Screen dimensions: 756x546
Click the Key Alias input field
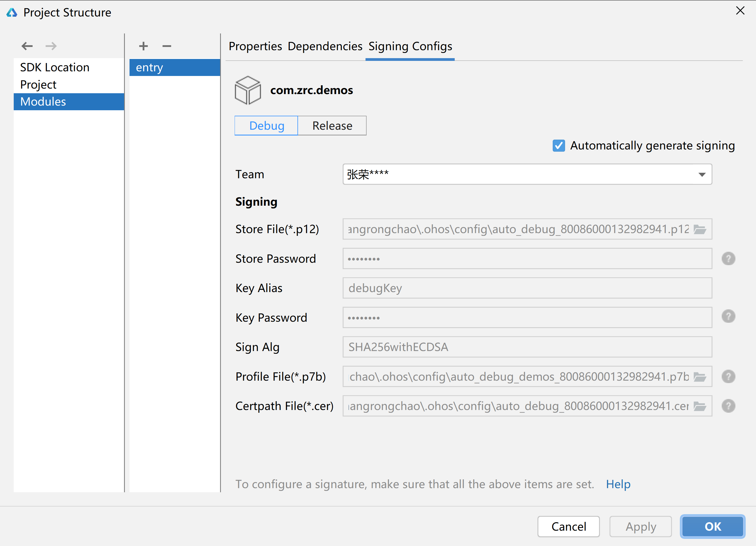point(527,287)
